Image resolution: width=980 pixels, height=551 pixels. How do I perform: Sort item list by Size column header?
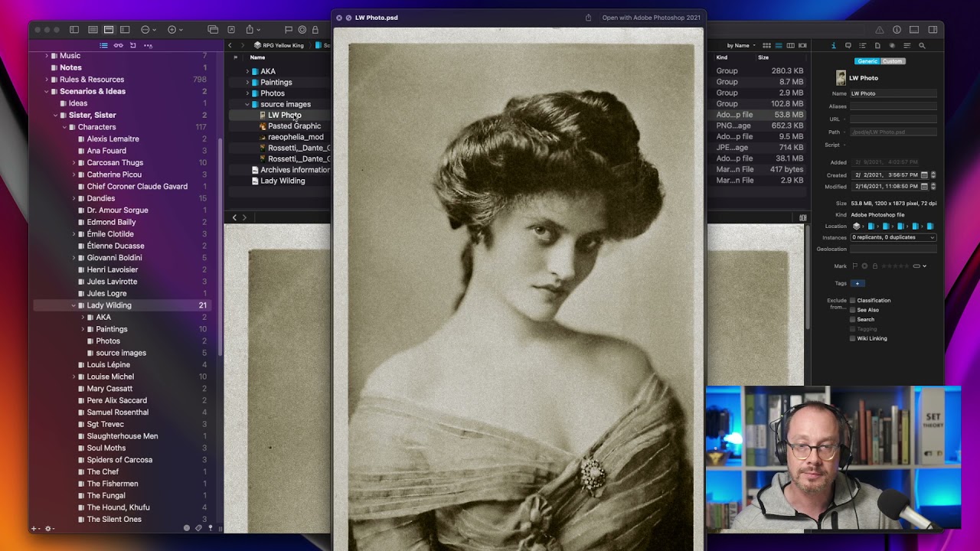(x=763, y=57)
